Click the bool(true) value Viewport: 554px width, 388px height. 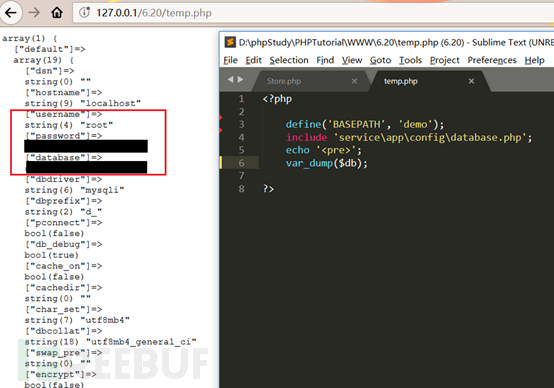tap(52, 255)
